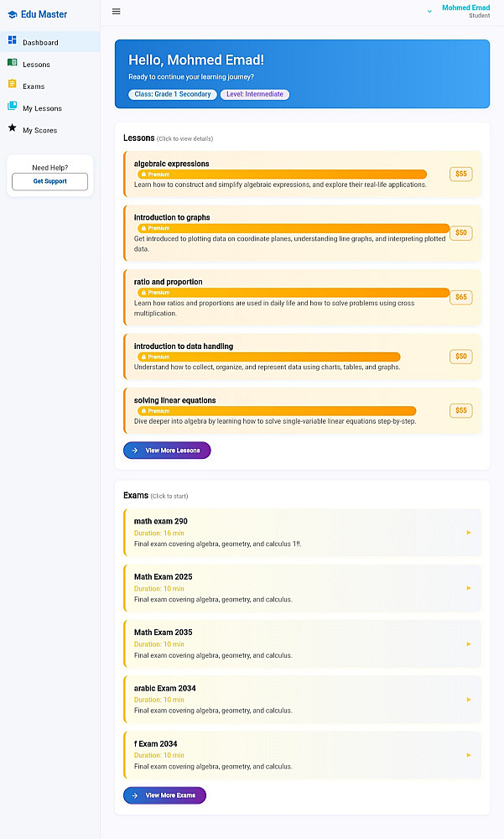The height and width of the screenshot is (839, 504).
Task: Expand the Math Exam 2025 arrow
Action: click(469, 588)
